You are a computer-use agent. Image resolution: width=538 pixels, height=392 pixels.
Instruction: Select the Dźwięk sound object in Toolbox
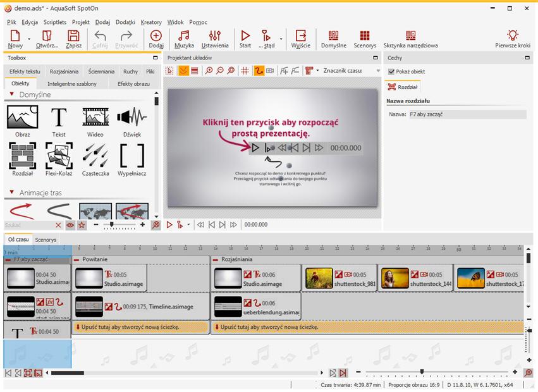tap(132, 121)
